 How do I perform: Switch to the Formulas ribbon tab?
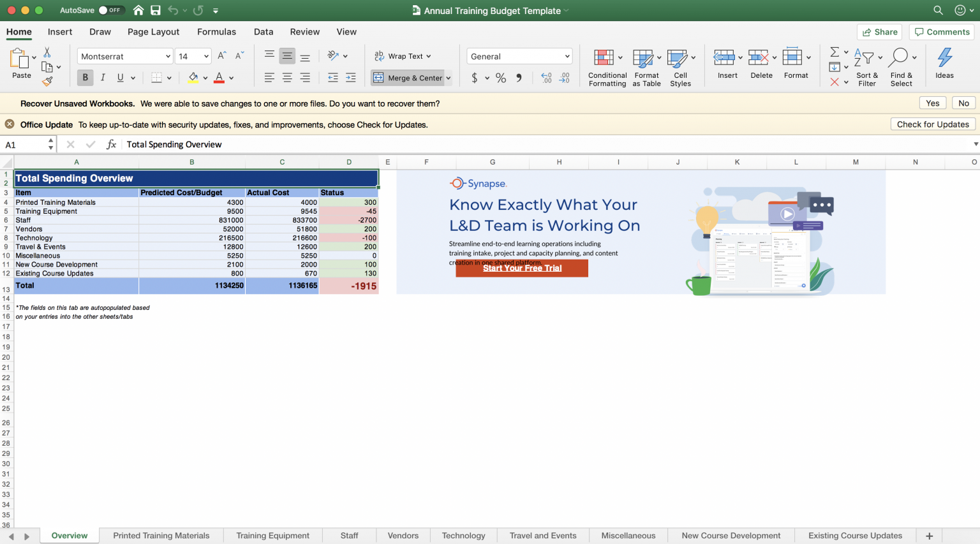pyautogui.click(x=216, y=31)
